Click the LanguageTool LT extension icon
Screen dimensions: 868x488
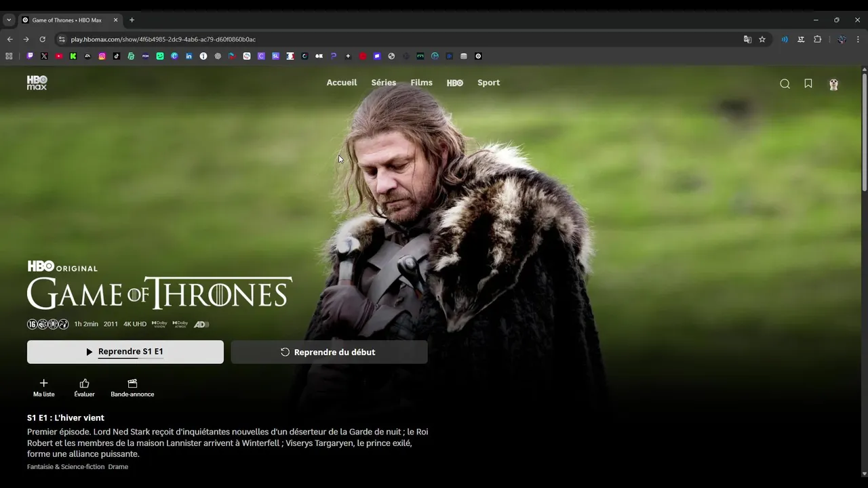tap(801, 39)
